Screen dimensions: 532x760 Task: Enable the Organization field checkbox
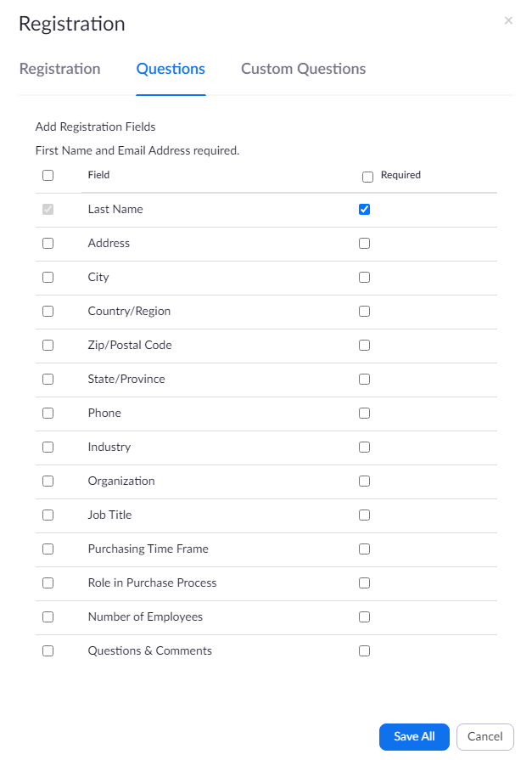click(x=48, y=481)
